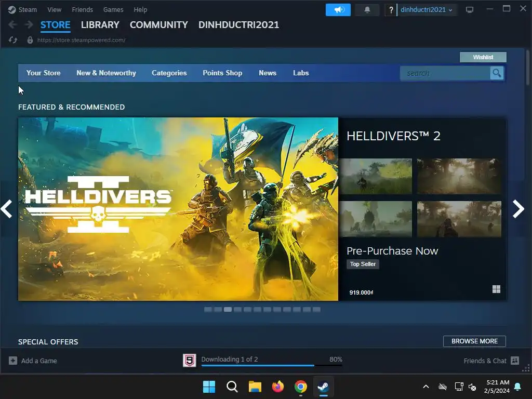This screenshot has width=532, height=399.
Task: Show previous featured game carousel arrow
Action: point(6,209)
